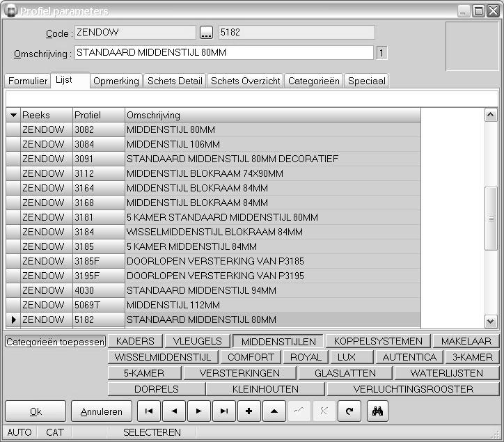Viewport: 504px width, 442px height.
Task: Select row MIDDENSTIJL 106MM
Action: coord(214,144)
